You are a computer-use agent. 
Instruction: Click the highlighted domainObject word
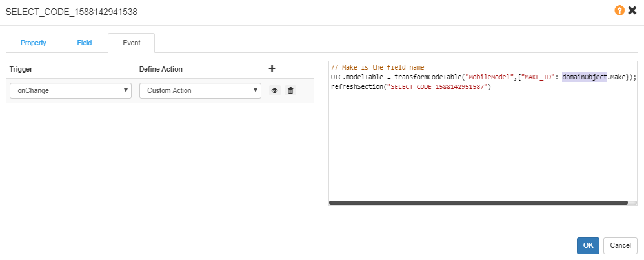coord(584,77)
